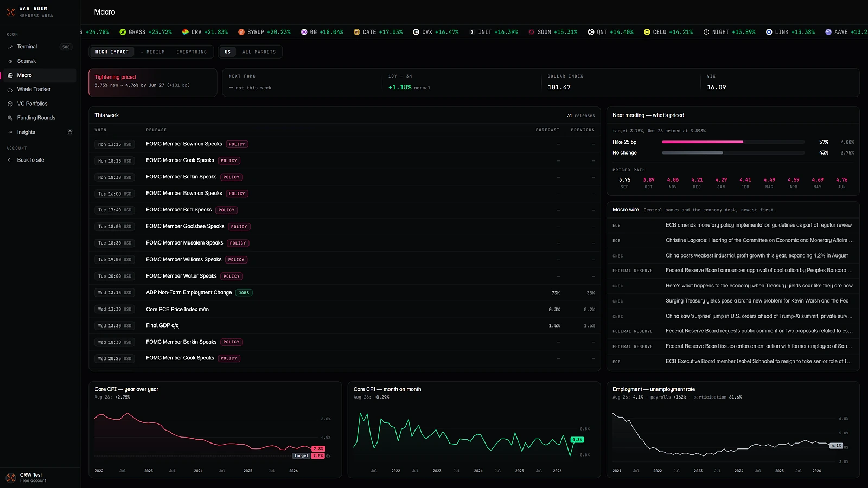Click POLICY tag on Goolsbee row
Image resolution: width=868 pixels, height=488 pixels.
click(239, 227)
